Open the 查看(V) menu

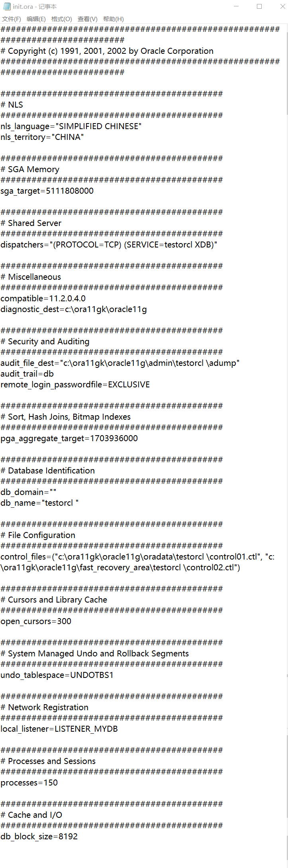[87, 19]
